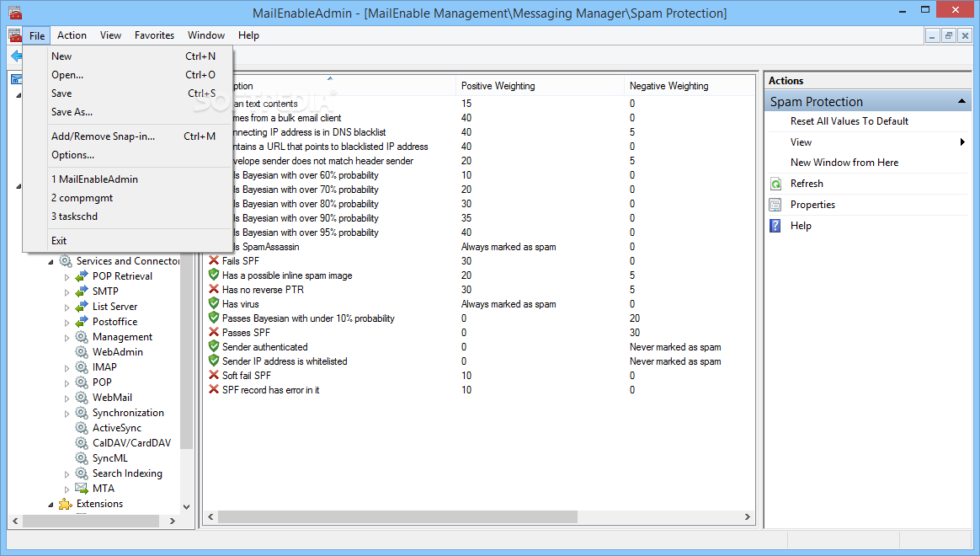Screen dimensions: 980x556
Task: Click the Postoffice connector icon
Action: (82, 322)
